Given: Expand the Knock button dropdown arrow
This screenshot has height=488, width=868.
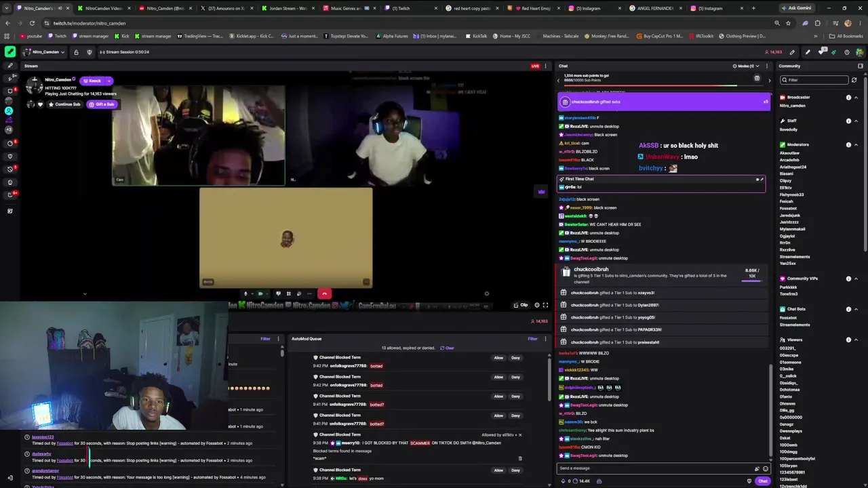Looking at the screenshot, I should [x=108, y=81].
